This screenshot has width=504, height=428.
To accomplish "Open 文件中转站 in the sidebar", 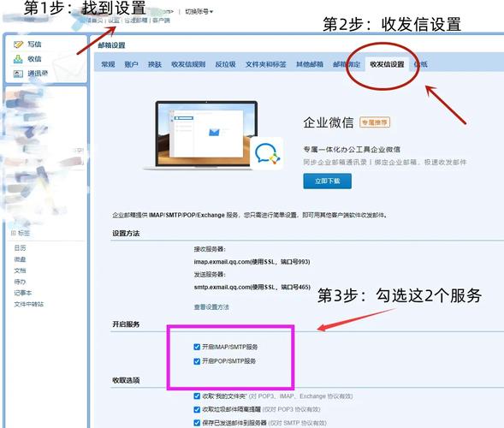I will [28, 304].
